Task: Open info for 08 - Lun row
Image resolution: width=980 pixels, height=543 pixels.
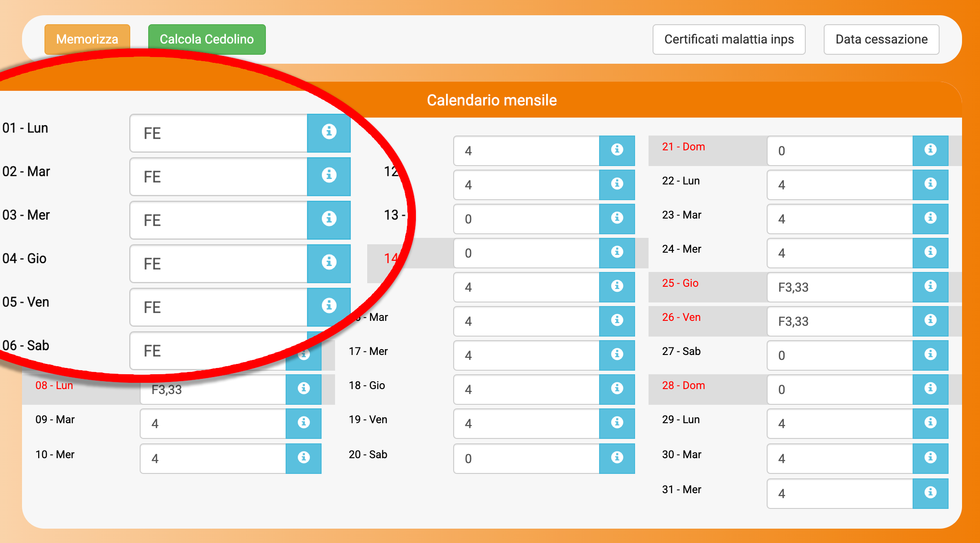Action: pos(304,389)
